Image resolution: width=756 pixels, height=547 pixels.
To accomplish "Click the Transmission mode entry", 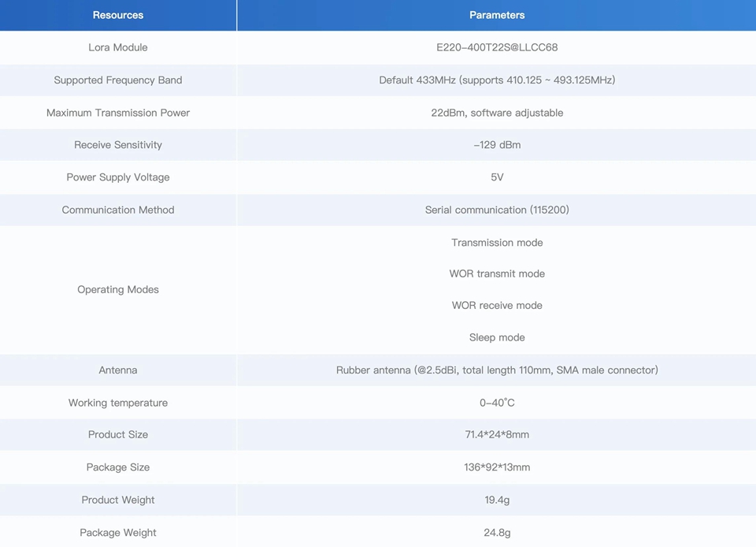I will point(497,243).
